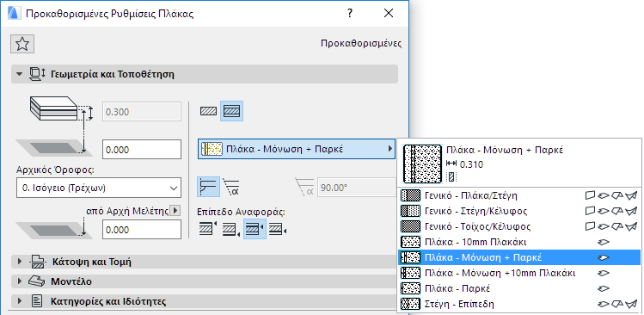This screenshot has width=644, height=315.
Task: Expand Μοντέλο panel
Action: pyautogui.click(x=204, y=281)
